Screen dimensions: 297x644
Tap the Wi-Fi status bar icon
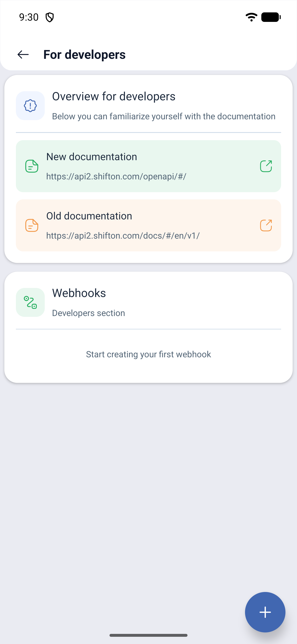coord(251,17)
